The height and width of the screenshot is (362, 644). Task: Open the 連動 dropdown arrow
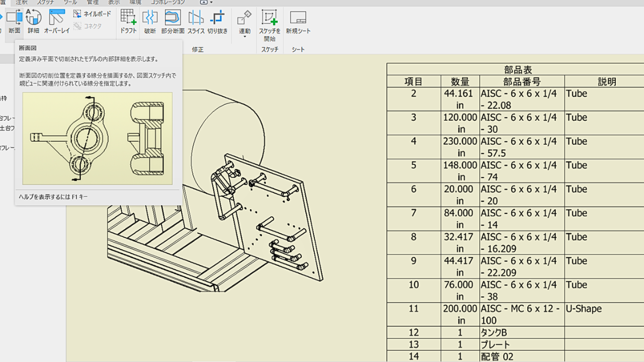coord(245,37)
